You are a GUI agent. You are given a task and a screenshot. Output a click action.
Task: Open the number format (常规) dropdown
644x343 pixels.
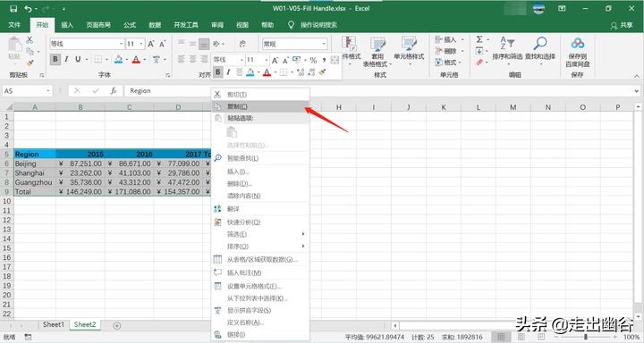coord(324,44)
